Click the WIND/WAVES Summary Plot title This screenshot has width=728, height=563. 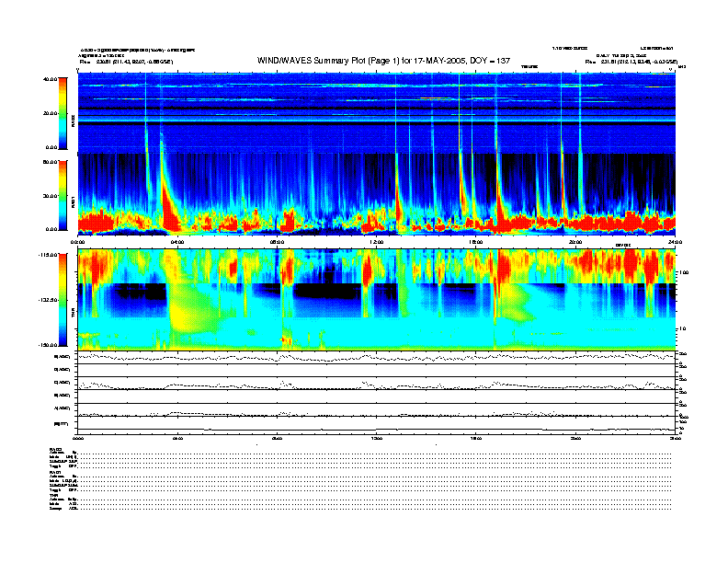(383, 61)
